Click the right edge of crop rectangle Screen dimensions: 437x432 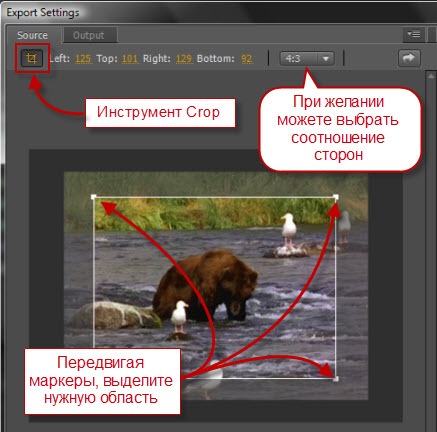336,288
